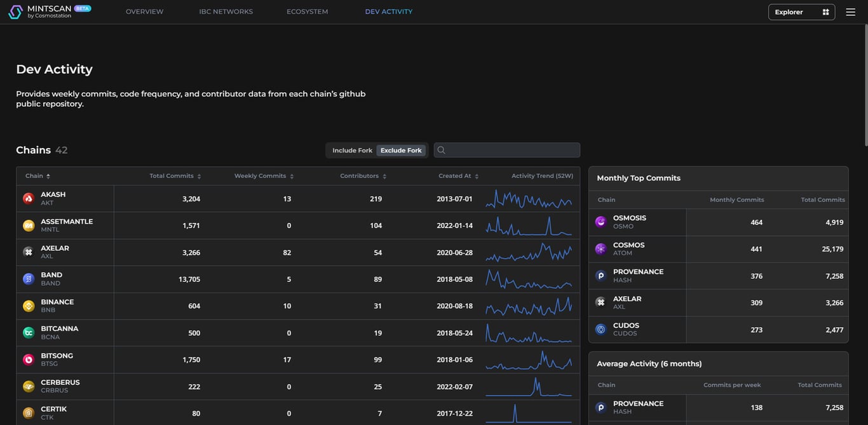Screen dimensions: 868x425
Task: Switch to the Ecosystem tab
Action: coord(307,11)
